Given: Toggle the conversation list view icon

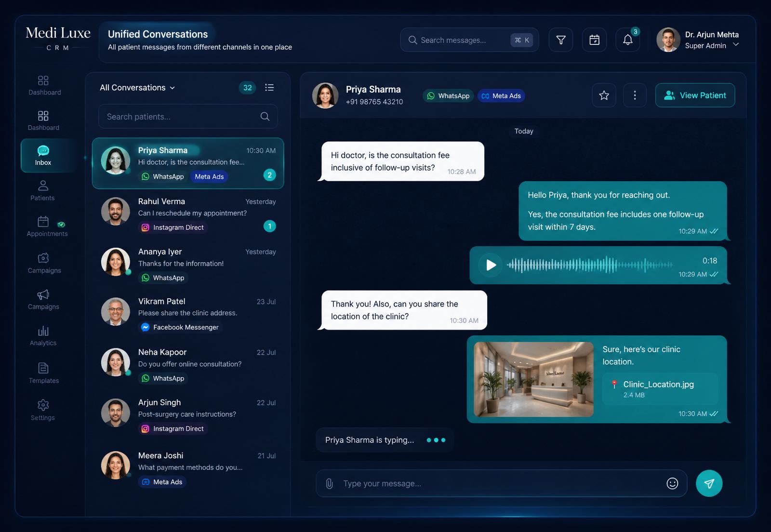Looking at the screenshot, I should pos(269,87).
